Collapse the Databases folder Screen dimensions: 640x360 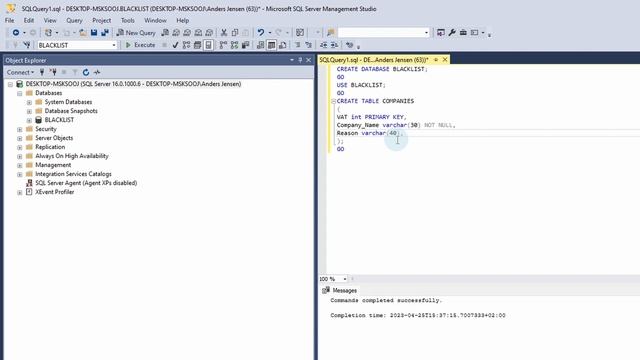pyautogui.click(x=20, y=93)
